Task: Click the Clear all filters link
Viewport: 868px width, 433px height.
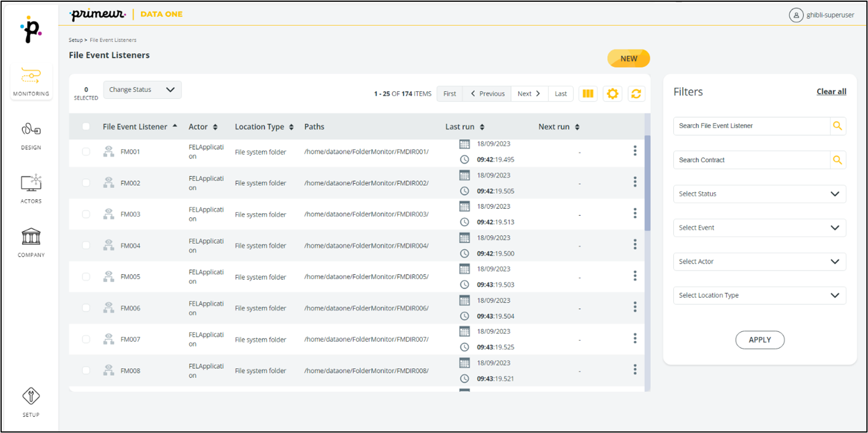Action: (x=831, y=92)
